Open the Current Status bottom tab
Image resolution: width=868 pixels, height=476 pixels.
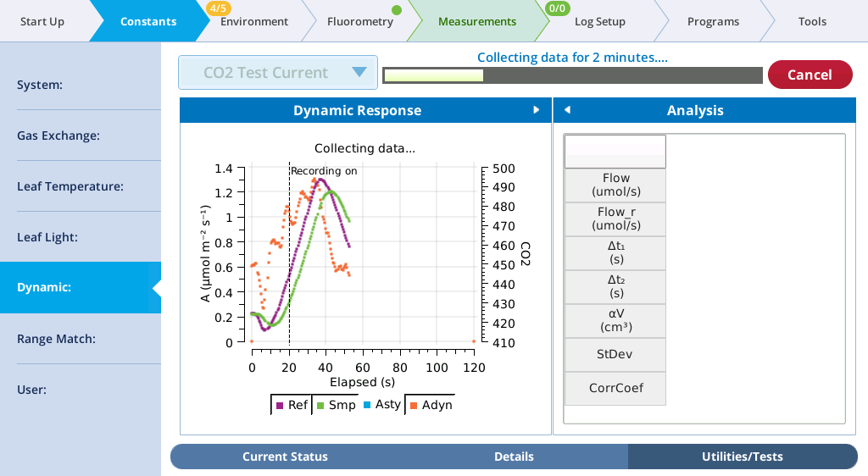point(285,457)
